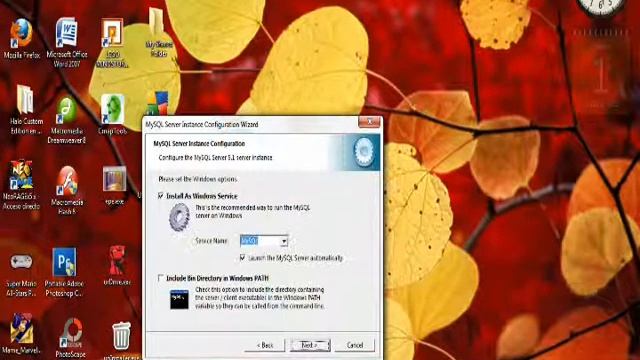Launch PhotoScape desktop shortcut
The image size is (640, 360).
tap(70, 338)
